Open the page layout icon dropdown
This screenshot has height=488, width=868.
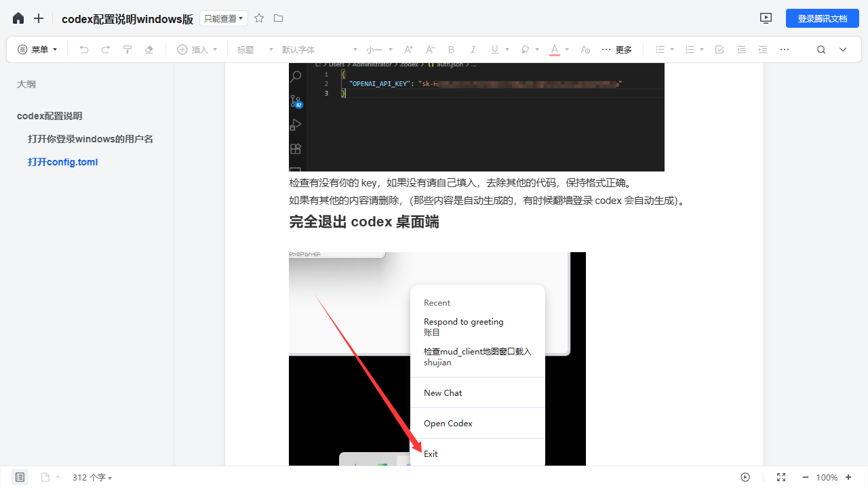point(50,477)
